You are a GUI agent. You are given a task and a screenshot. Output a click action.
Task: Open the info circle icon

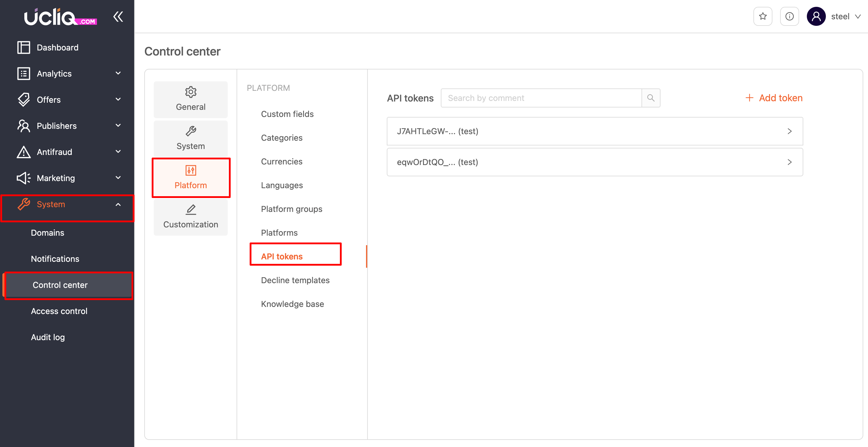click(x=789, y=17)
